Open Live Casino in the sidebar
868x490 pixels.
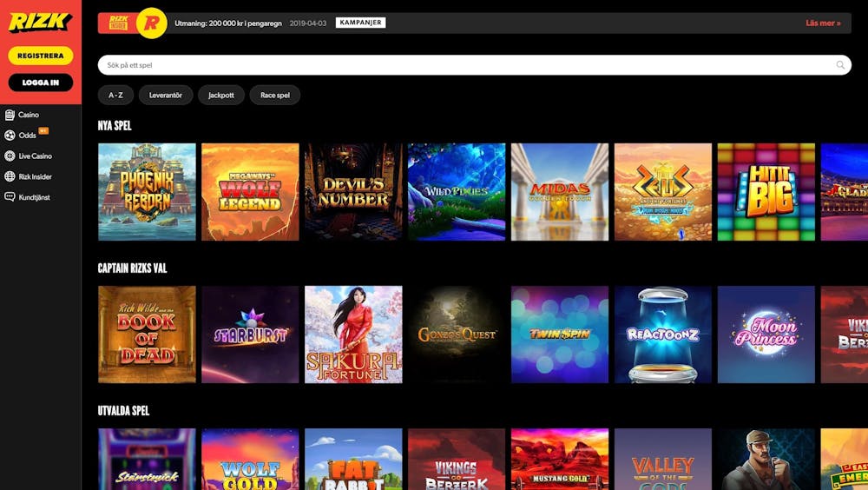pyautogui.click(x=35, y=156)
